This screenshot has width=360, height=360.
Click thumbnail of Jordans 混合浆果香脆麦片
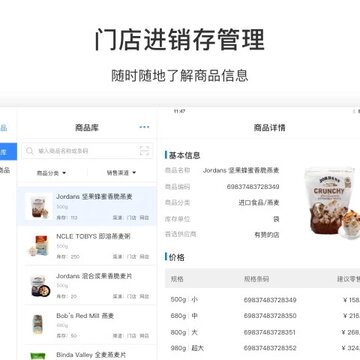39,285
